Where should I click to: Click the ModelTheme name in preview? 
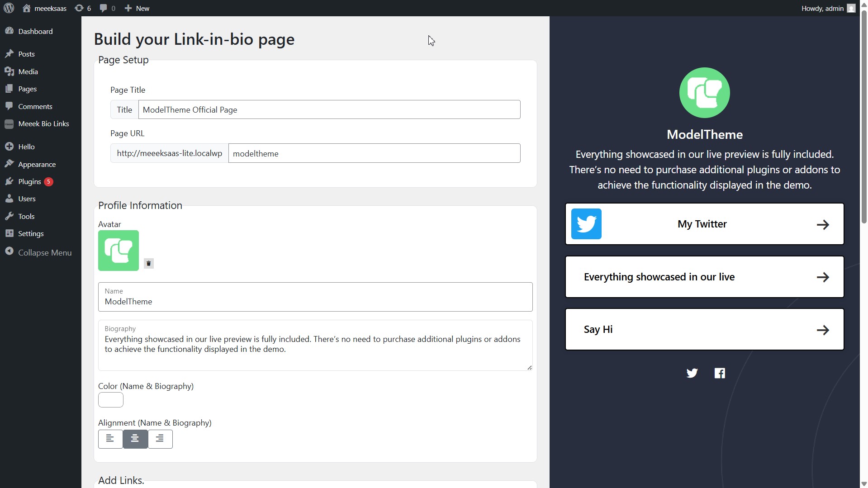click(x=704, y=134)
